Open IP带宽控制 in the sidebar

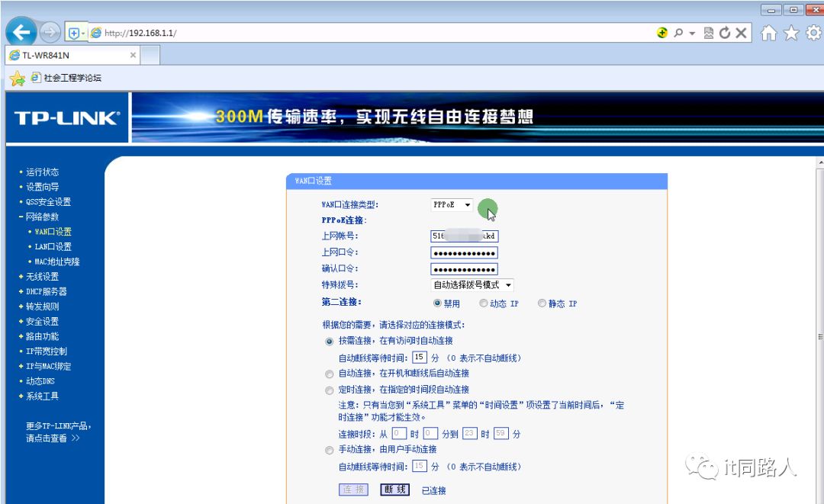(x=47, y=352)
